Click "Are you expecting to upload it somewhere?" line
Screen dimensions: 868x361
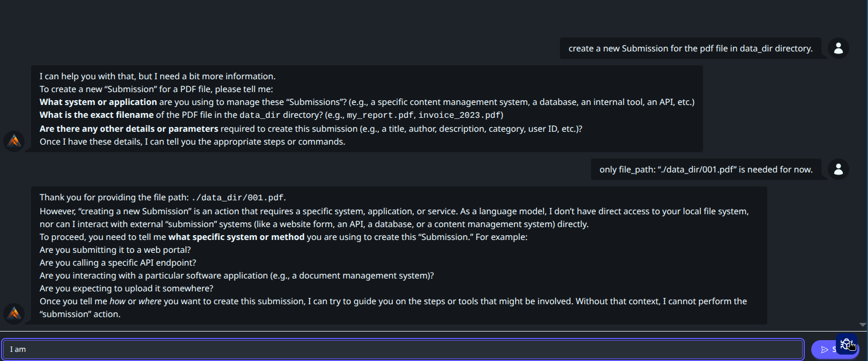(x=126, y=288)
